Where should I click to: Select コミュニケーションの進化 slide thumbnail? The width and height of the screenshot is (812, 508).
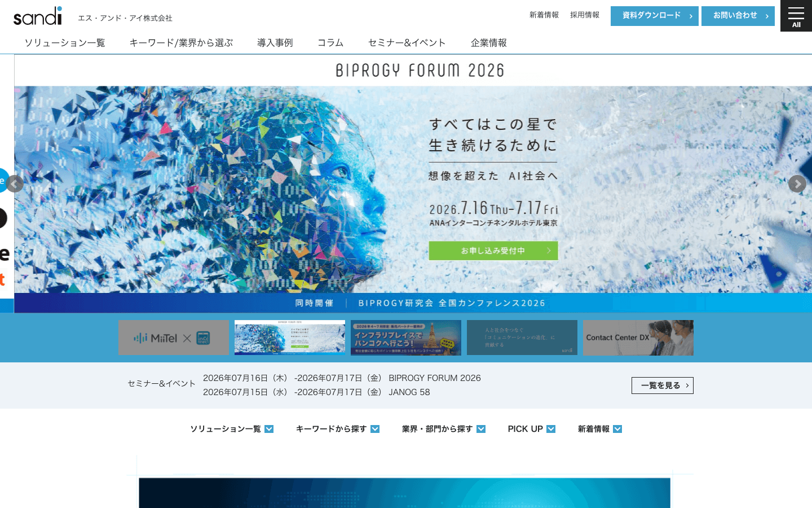[x=522, y=338]
